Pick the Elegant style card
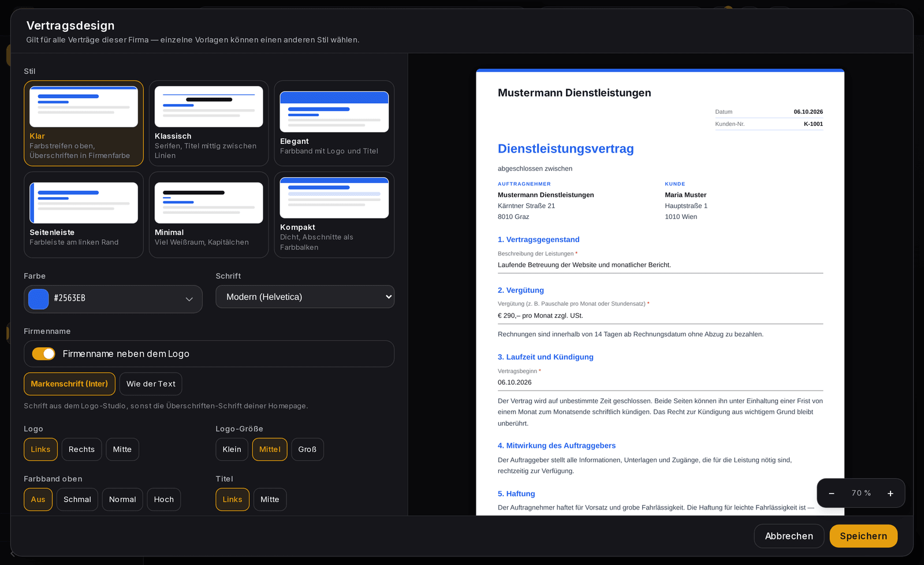Viewport: 924px width, 565px height. point(334,123)
